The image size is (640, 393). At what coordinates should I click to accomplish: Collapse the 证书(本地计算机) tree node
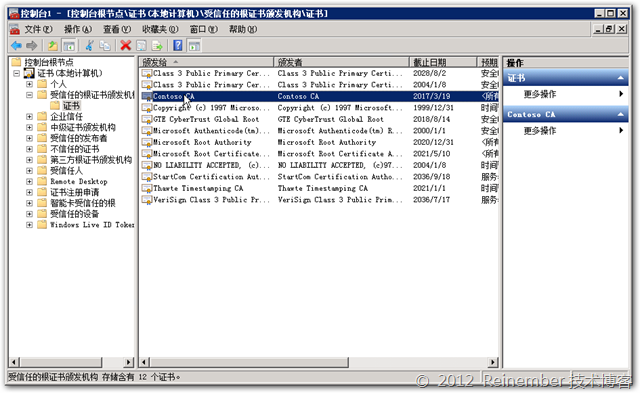(16, 73)
